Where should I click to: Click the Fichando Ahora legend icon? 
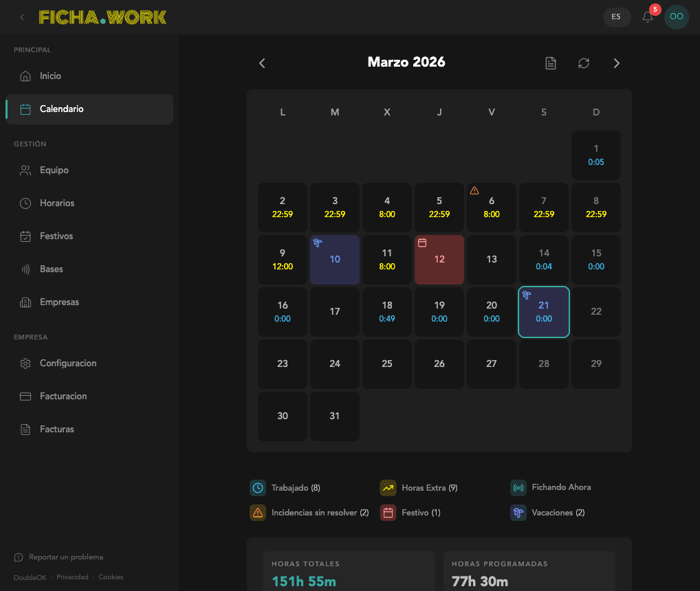[518, 488]
